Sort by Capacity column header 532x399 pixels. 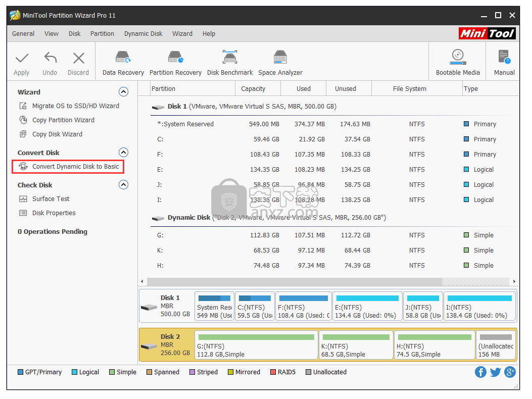[258, 88]
